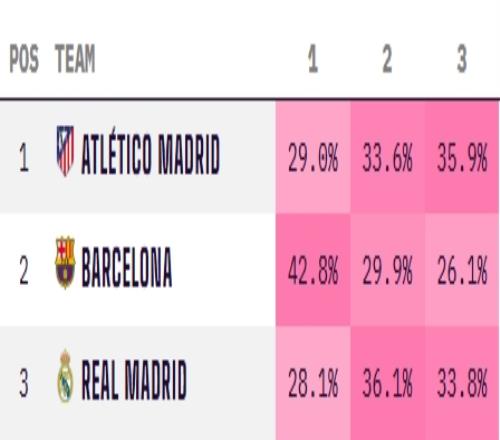Click Barcelona's 42.8% probability cell
Image resolution: width=500 pixels, height=440 pixels.
tap(313, 270)
